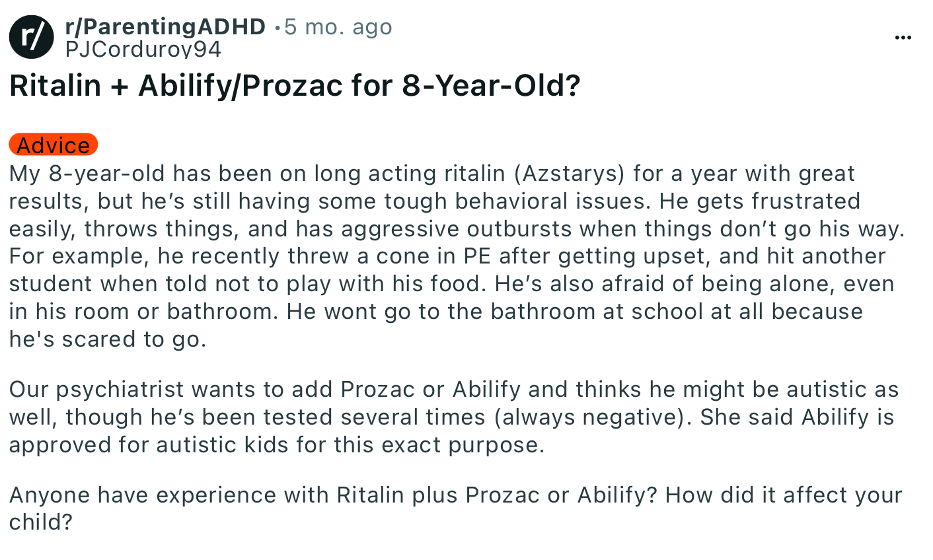Click the line "he's scared to go."
Screen dimensions: 933x560
tap(108, 339)
